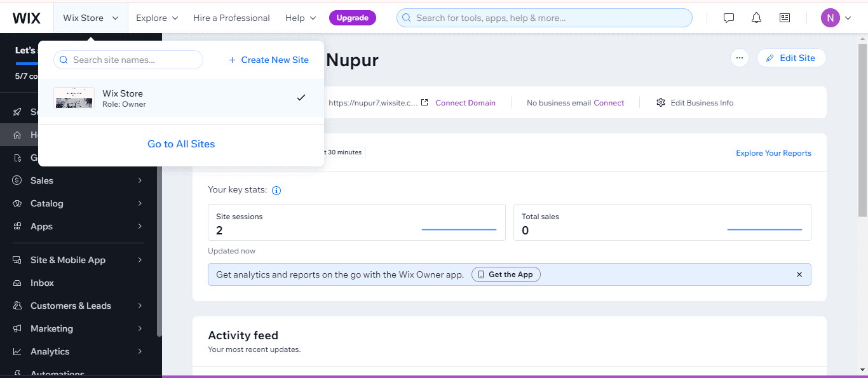This screenshot has height=378, width=868.
Task: Expand the Marketing submenu chevron
Action: point(140,328)
